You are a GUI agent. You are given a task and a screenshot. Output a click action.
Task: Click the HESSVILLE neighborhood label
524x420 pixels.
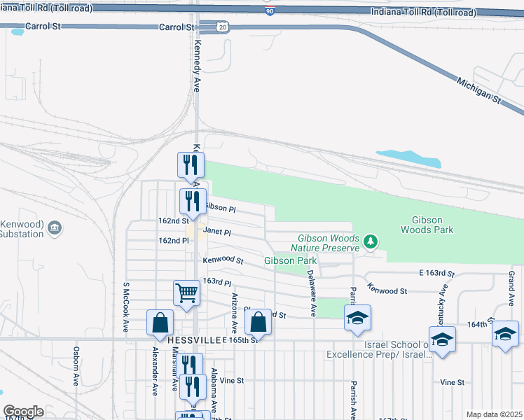click(195, 340)
